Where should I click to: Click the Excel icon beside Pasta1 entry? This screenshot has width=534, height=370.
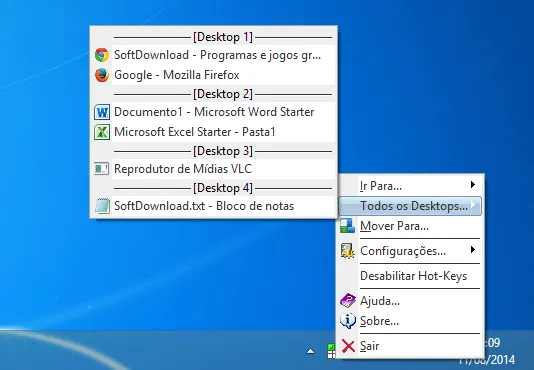(x=102, y=132)
